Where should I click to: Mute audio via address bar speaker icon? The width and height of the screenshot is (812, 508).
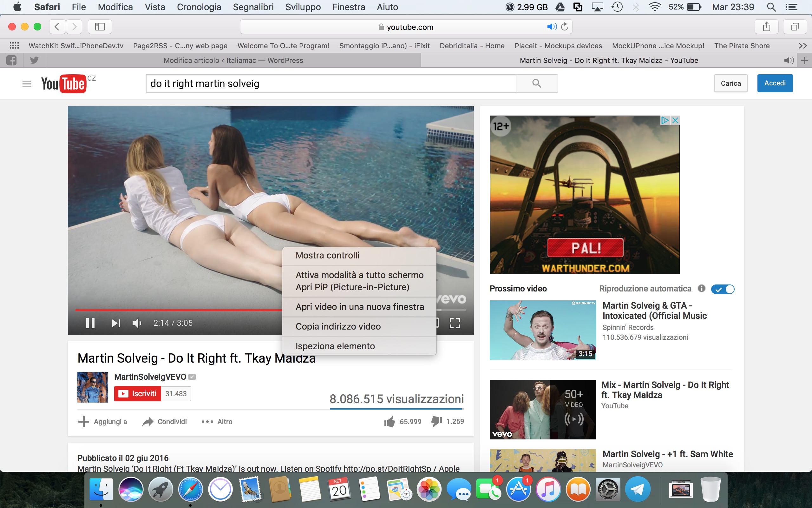point(552,27)
